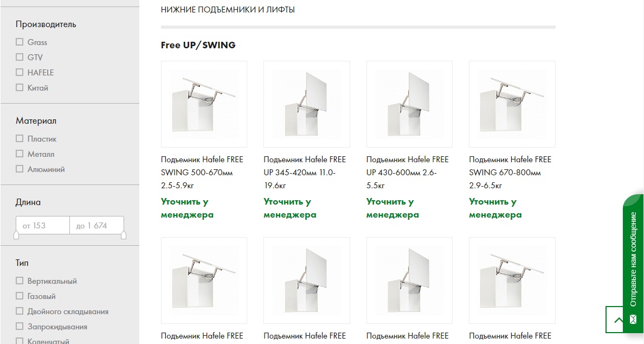Open link Подъемник Hafele FREE UP 345-420мм
The height and width of the screenshot is (344, 644).
pos(305,172)
